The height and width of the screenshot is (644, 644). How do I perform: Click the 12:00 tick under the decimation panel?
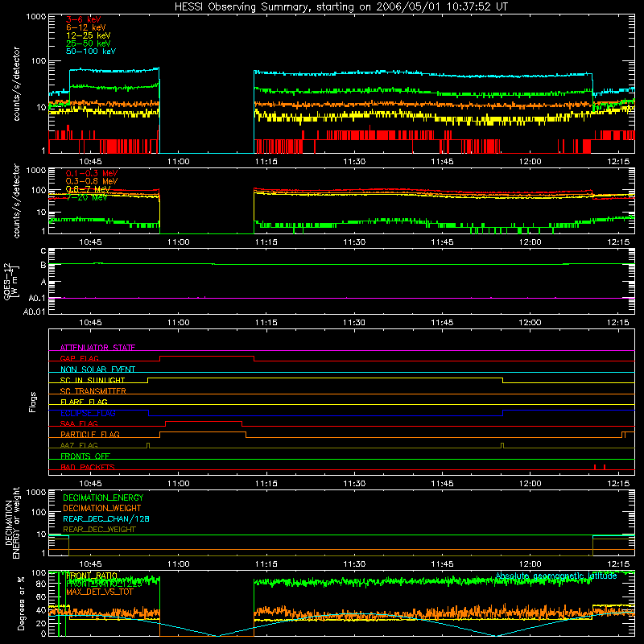pyautogui.click(x=530, y=564)
